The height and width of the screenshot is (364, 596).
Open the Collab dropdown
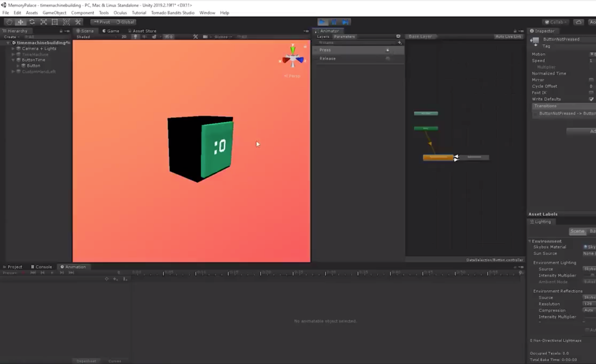click(x=556, y=22)
